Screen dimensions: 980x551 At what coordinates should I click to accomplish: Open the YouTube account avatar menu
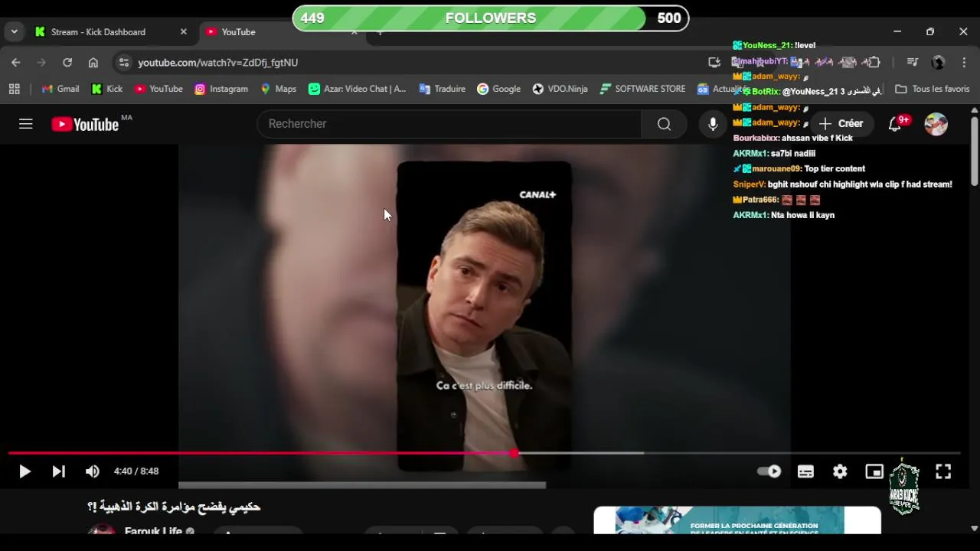[936, 124]
